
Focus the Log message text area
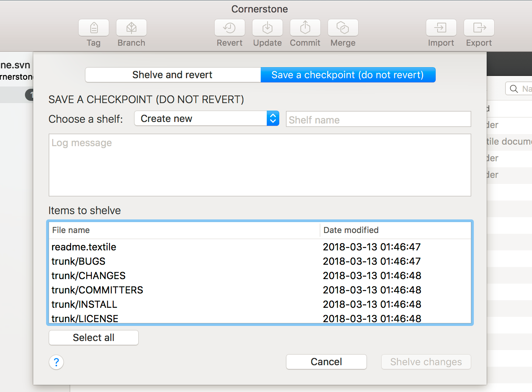(x=260, y=165)
